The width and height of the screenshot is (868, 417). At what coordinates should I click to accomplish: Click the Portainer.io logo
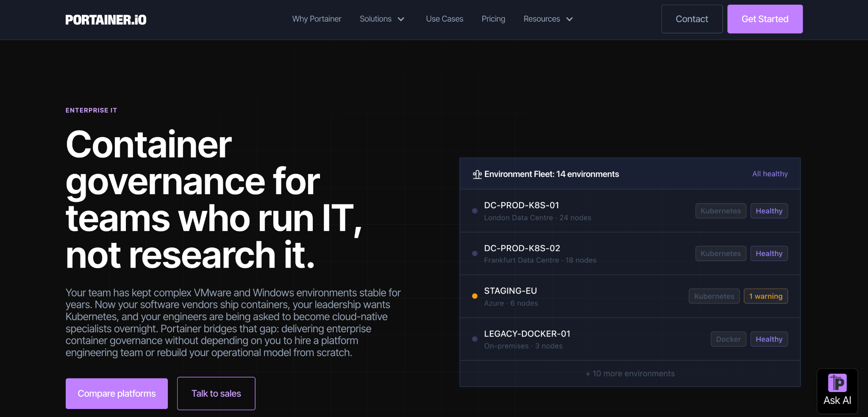(106, 19)
